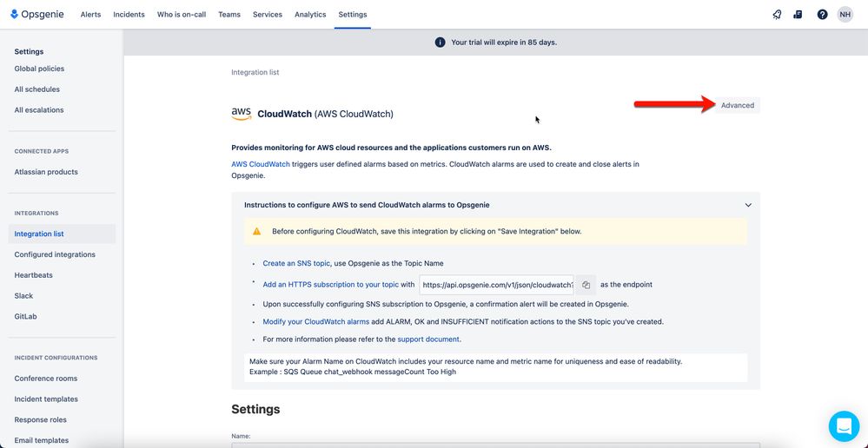
Task: Click the 'Your trial will expire' message
Action: pyautogui.click(x=504, y=42)
